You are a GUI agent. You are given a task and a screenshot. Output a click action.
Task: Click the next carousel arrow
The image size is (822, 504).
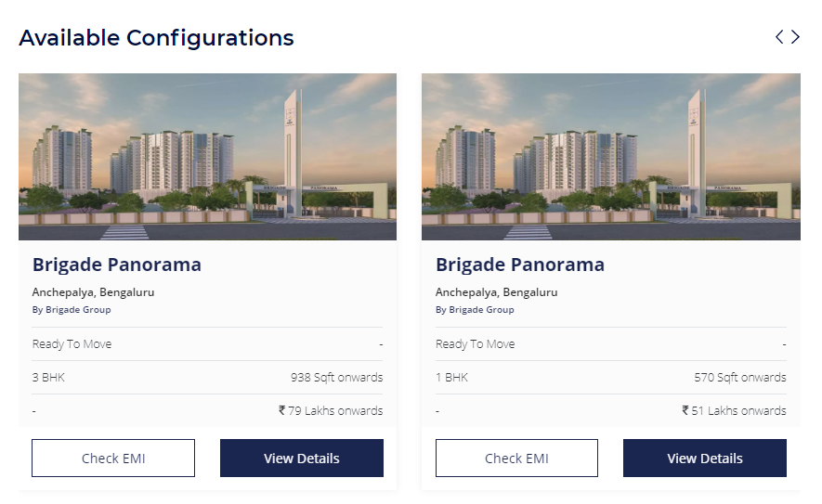(x=795, y=37)
